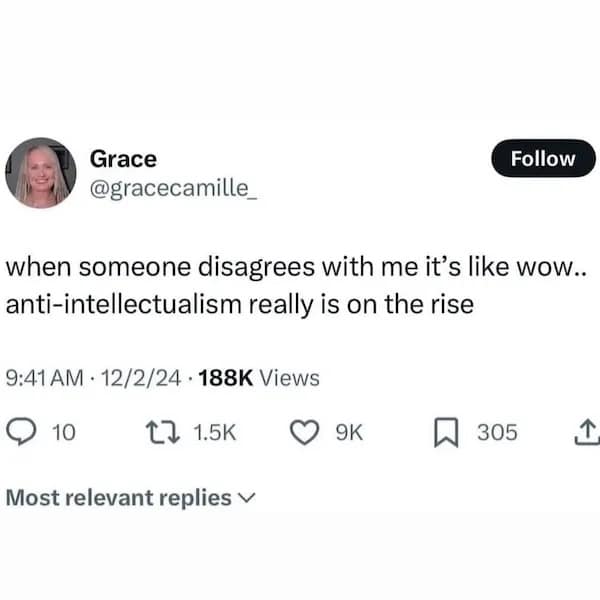Screen dimensions: 600x600
Task: Click the 305 bookmarks count
Action: [x=497, y=432]
